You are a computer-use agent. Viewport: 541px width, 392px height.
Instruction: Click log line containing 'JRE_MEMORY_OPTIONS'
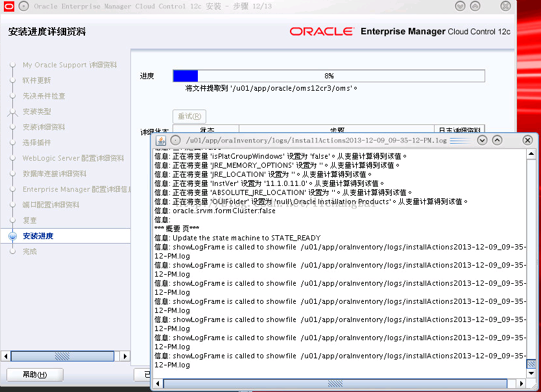(277, 165)
